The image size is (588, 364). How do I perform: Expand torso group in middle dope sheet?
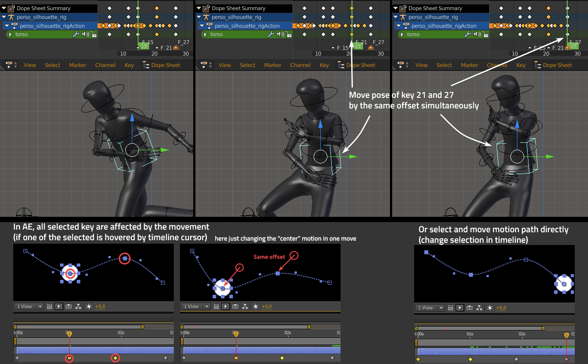(x=205, y=34)
